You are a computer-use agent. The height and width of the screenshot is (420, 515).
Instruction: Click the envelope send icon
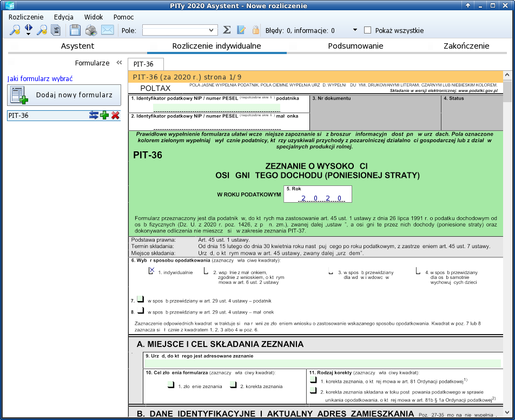click(108, 30)
